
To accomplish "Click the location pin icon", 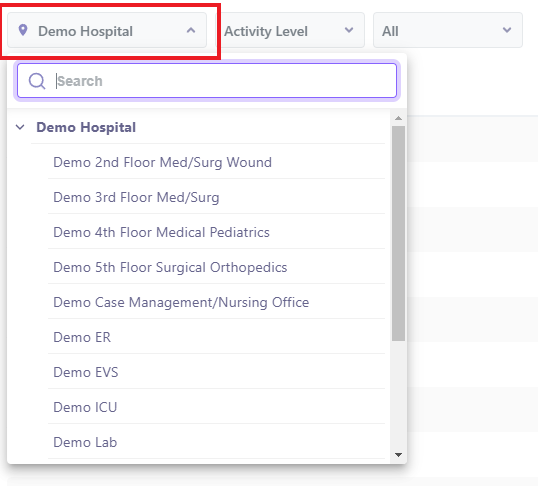I will pos(23,30).
